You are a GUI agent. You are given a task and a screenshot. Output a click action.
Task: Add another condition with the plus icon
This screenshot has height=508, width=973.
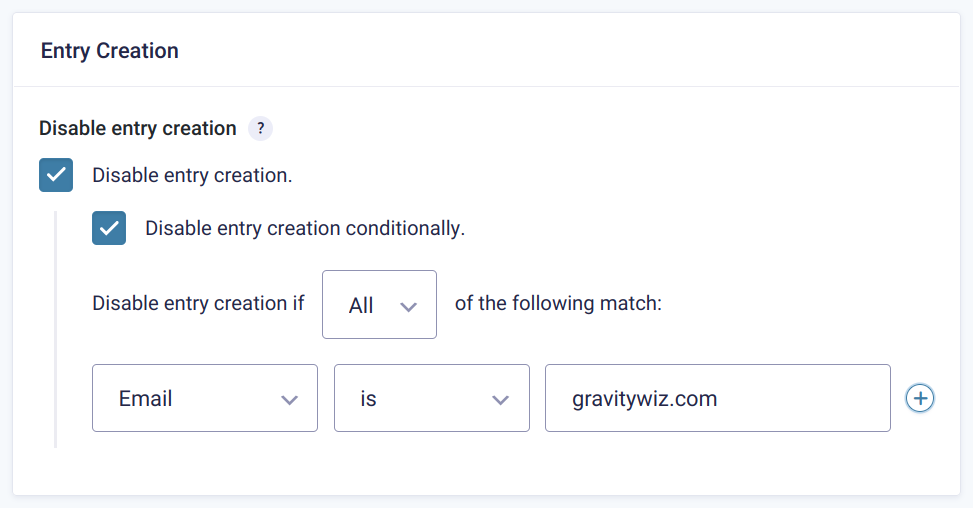[x=919, y=398]
